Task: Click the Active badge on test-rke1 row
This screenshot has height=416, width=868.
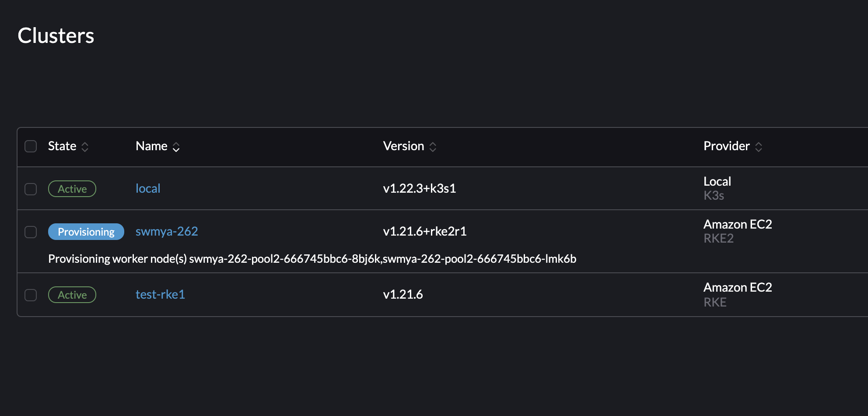Action: [72, 295]
